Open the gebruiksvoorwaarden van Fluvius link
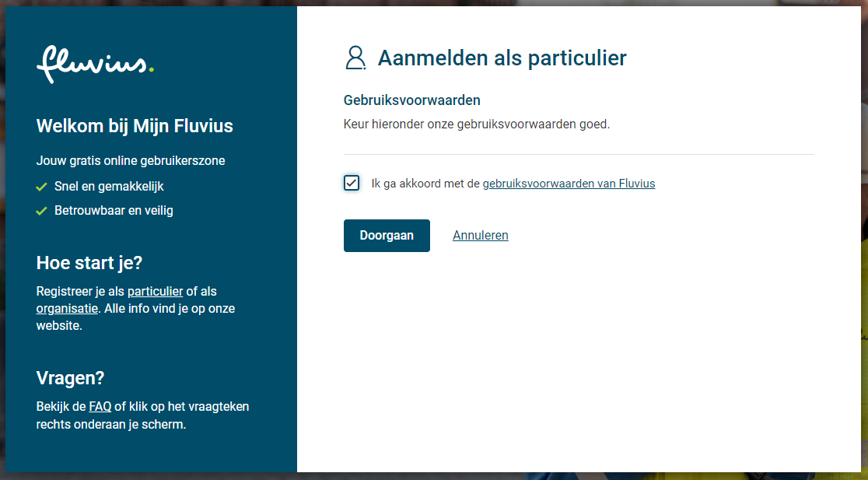Screen dimensions: 868x480 (x=569, y=184)
